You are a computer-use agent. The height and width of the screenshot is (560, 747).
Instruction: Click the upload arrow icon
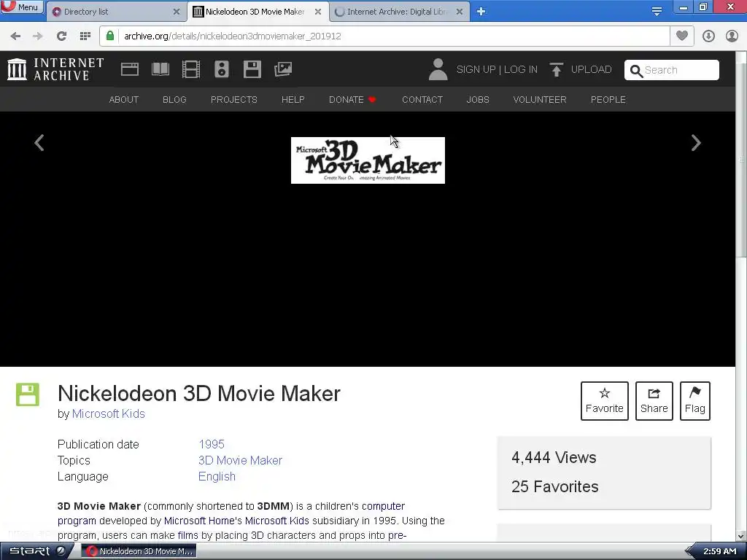(556, 69)
